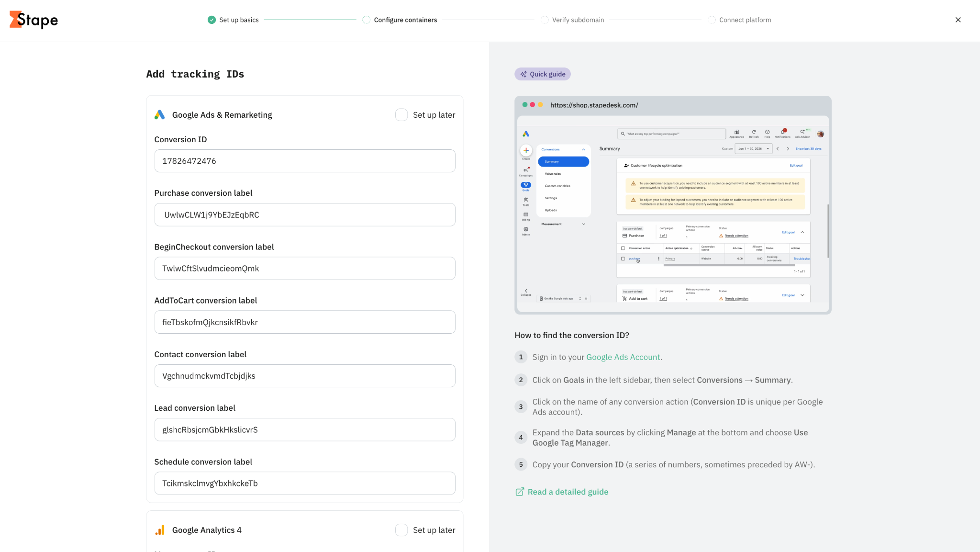Click the search box in guide preview

[671, 134]
